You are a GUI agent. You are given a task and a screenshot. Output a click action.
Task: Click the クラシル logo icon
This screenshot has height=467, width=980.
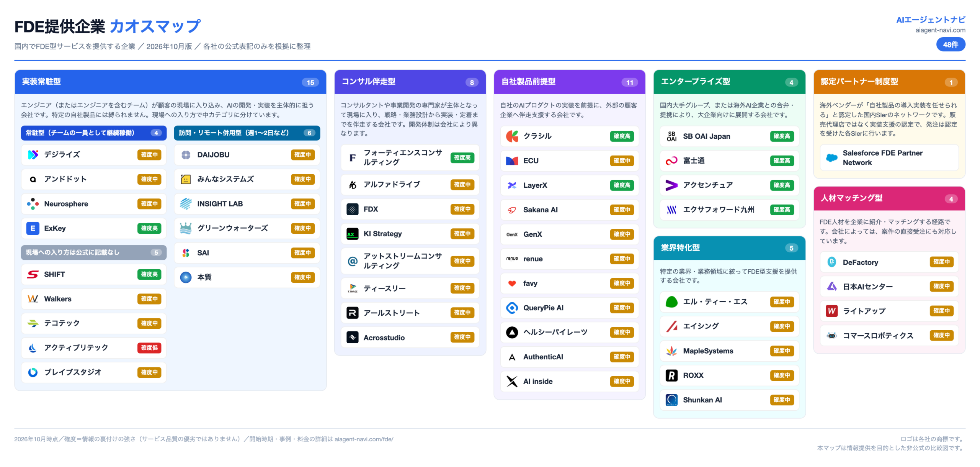point(512,136)
